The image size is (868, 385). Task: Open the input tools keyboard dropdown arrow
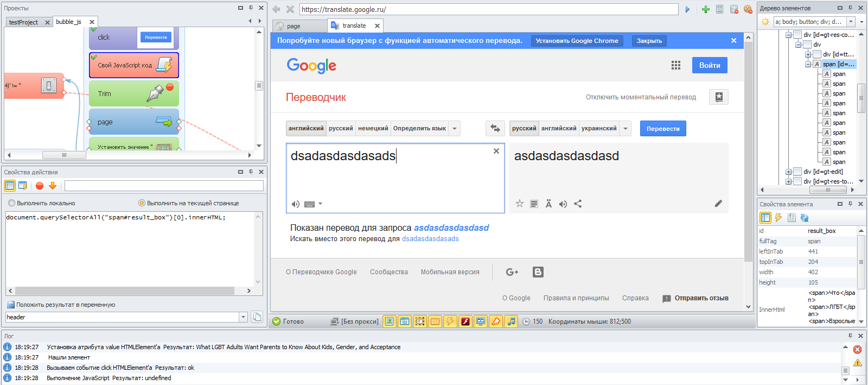pyautogui.click(x=320, y=204)
